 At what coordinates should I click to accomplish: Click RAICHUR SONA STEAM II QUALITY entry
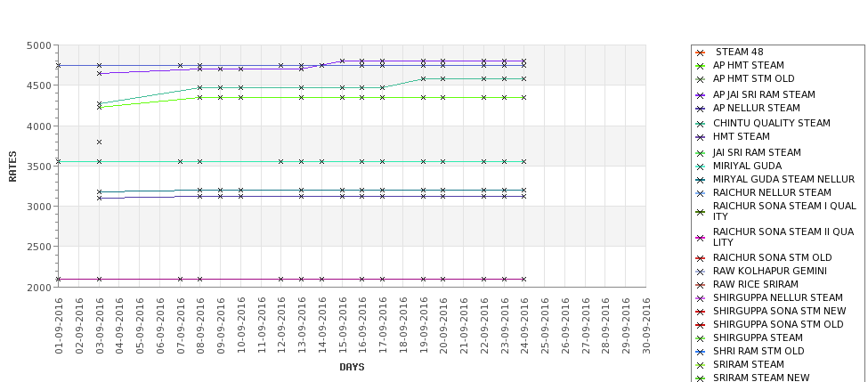tap(783, 237)
